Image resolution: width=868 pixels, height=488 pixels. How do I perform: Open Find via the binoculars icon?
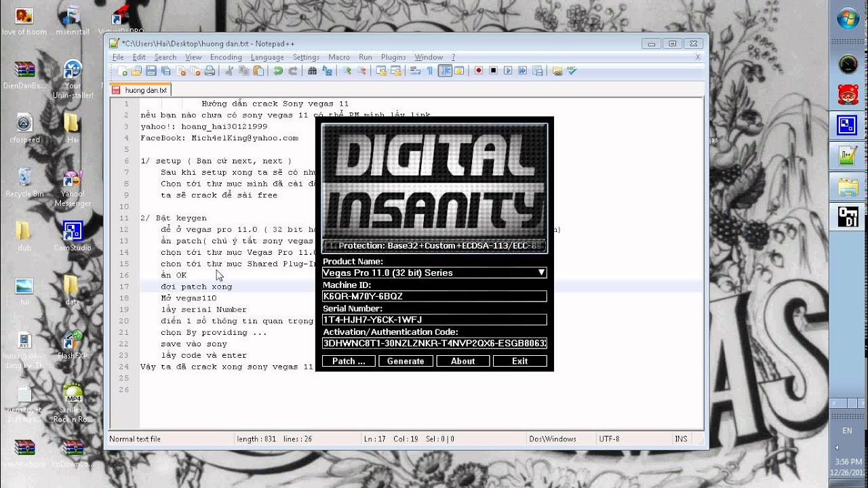point(312,70)
